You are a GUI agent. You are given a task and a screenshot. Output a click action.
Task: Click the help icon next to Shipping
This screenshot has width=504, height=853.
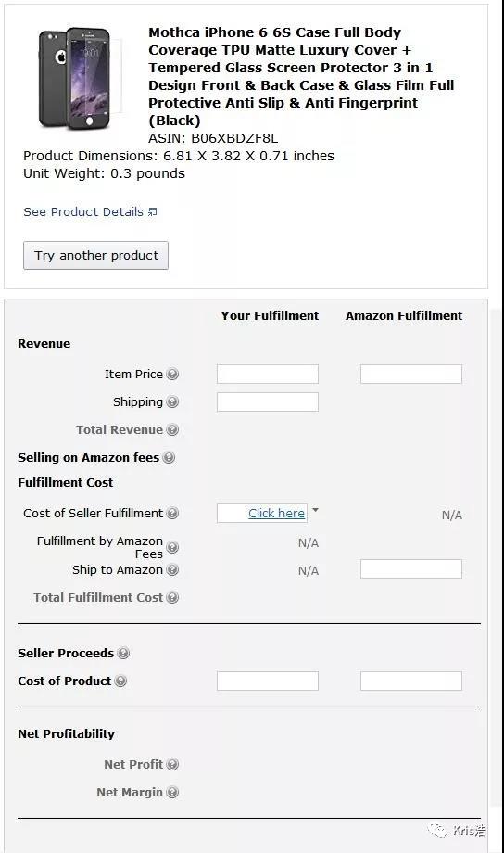point(172,402)
